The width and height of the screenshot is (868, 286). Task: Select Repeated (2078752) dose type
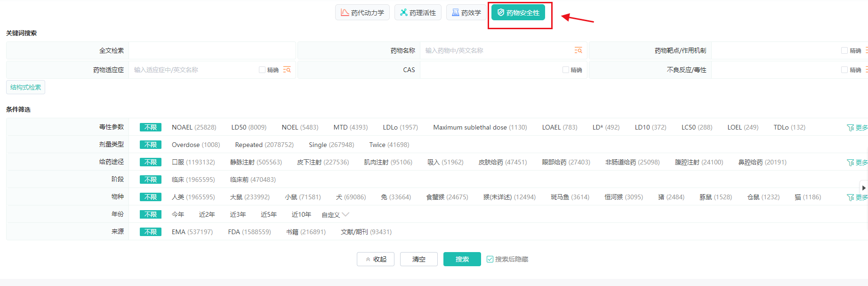coord(265,145)
